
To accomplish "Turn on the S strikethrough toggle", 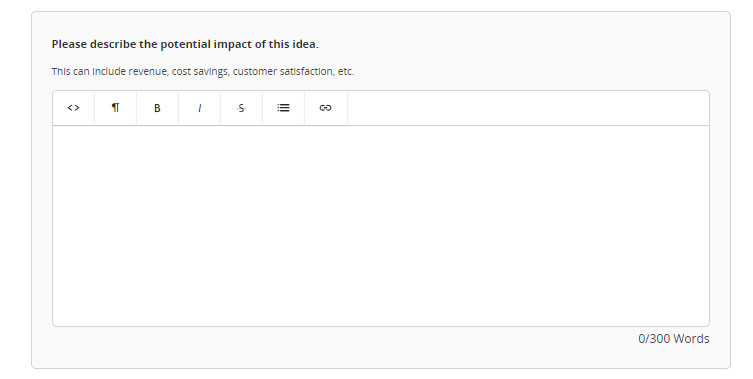I will [241, 108].
